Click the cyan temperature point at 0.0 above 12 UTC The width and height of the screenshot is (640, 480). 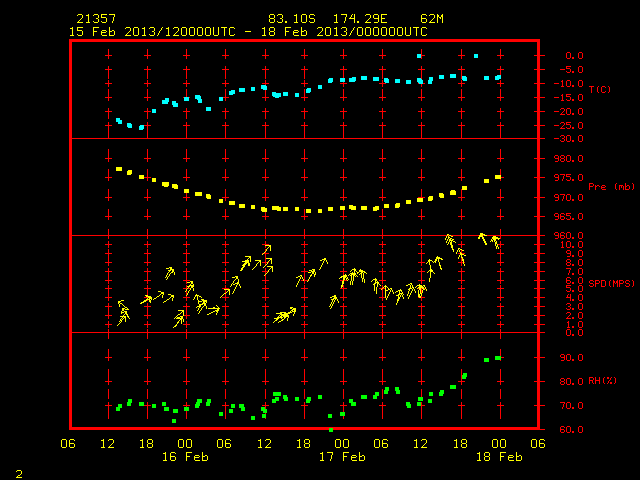419,56
